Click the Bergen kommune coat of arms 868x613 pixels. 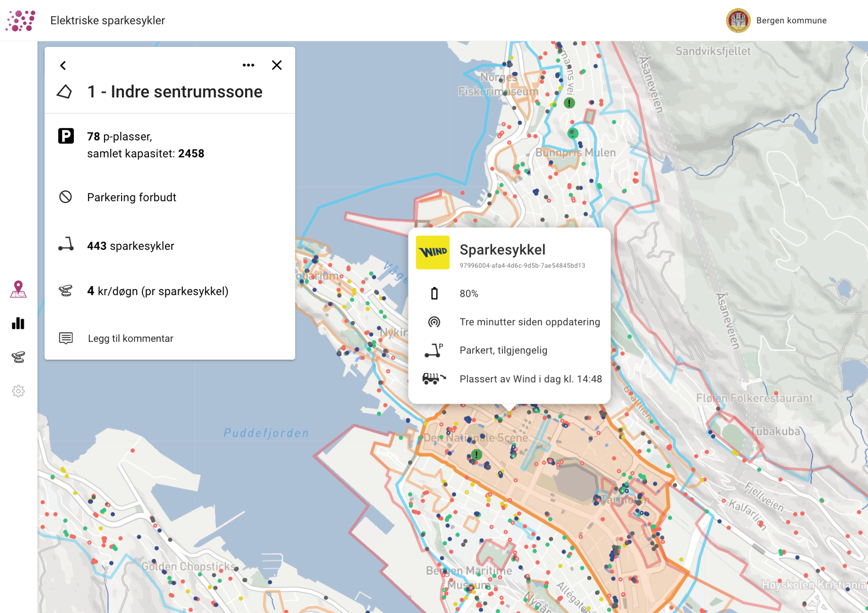738,20
